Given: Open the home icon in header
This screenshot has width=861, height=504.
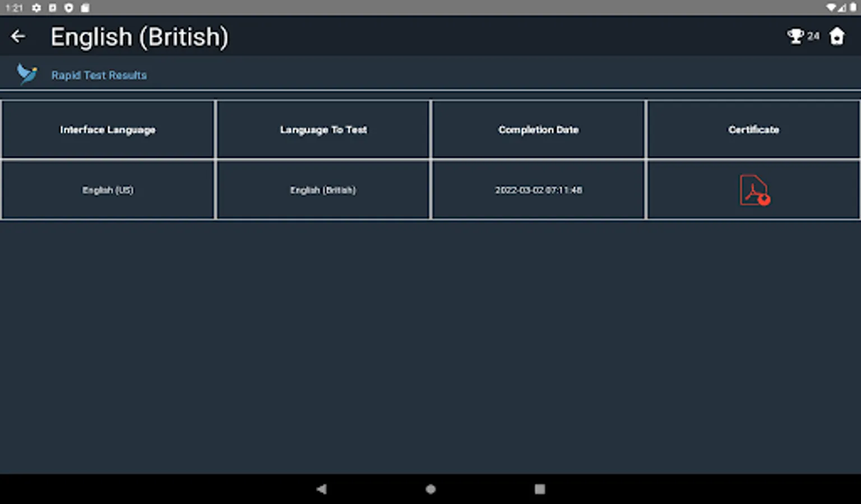Looking at the screenshot, I should pos(837,36).
